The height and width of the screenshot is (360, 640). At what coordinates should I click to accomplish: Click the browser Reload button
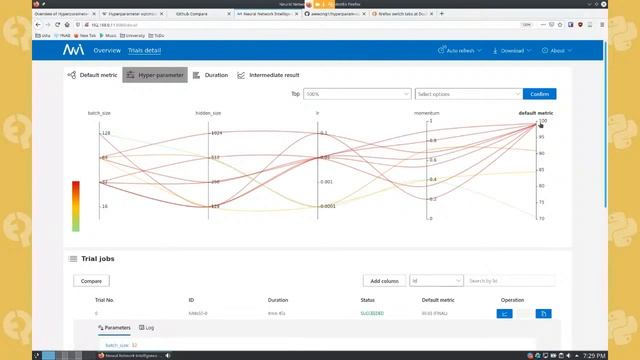58,25
